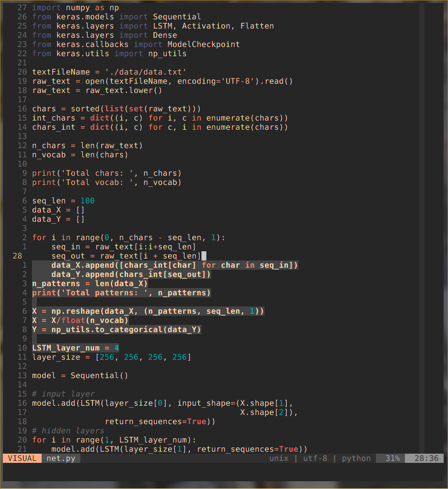Click the 'layer_size' list assignment
Screen dimensions: 448x489
(111, 357)
